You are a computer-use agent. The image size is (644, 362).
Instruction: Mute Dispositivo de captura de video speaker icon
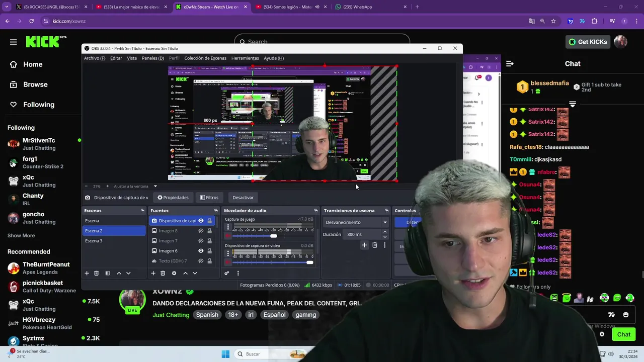[228, 262]
